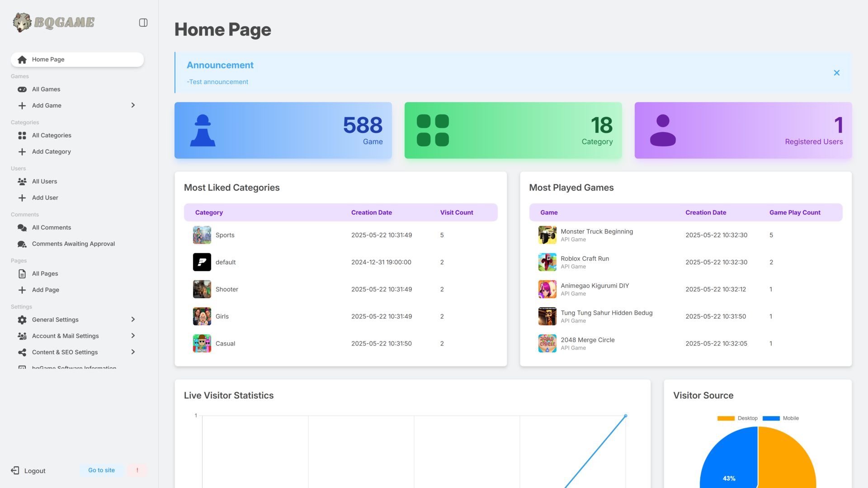
Task: Click the four-squares icon on Category card
Action: click(433, 130)
